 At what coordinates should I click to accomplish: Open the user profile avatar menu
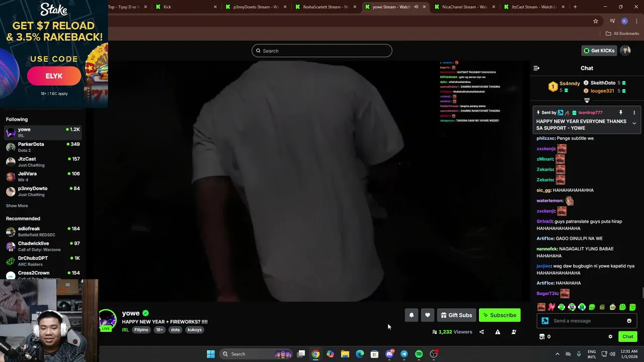coord(625,50)
